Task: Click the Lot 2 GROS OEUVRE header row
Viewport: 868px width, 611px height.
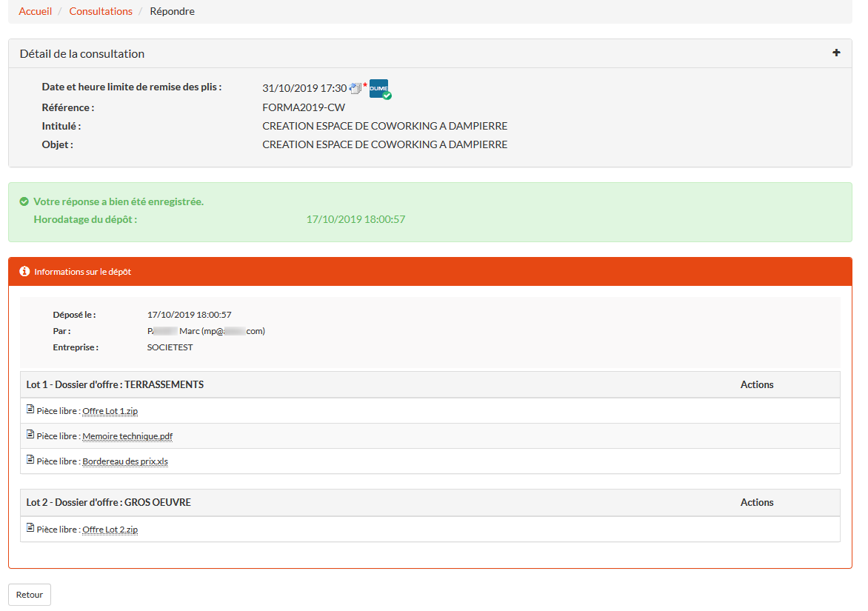Action: 109,502
